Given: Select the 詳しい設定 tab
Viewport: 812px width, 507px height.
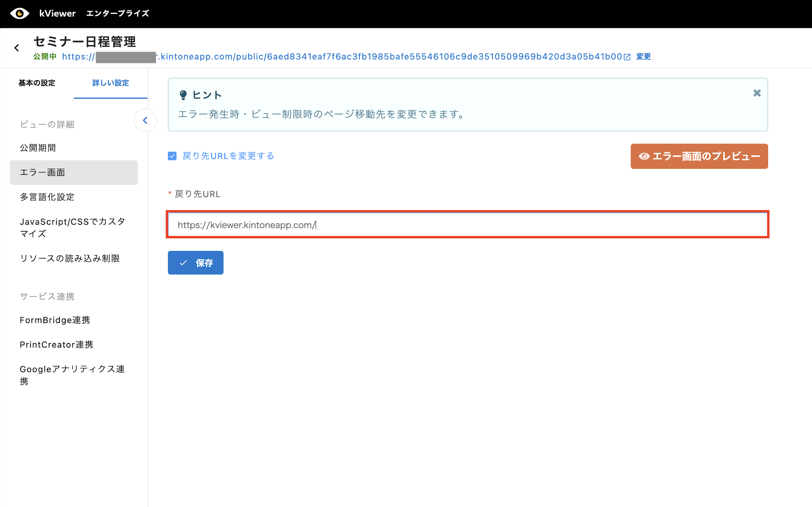Looking at the screenshot, I should (111, 83).
